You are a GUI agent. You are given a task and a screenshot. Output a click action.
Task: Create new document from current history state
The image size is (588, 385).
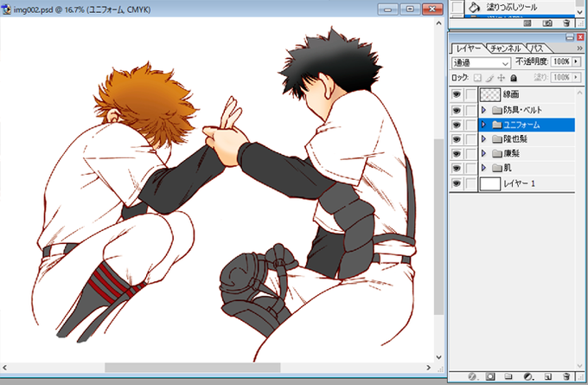pyautogui.click(x=527, y=23)
